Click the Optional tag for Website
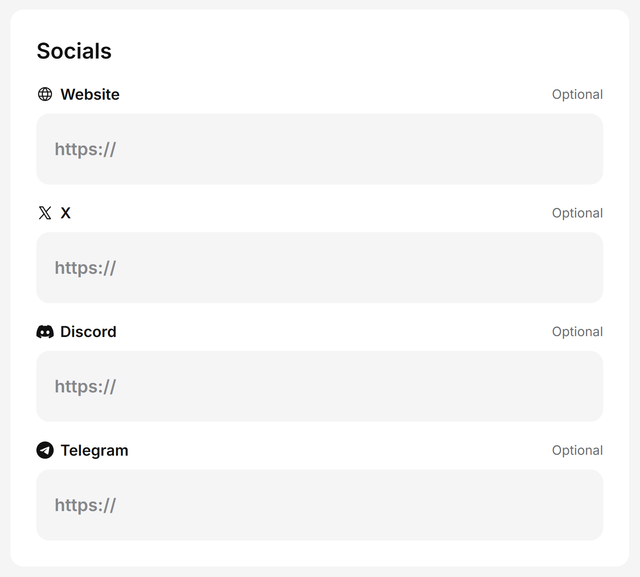 (577, 95)
